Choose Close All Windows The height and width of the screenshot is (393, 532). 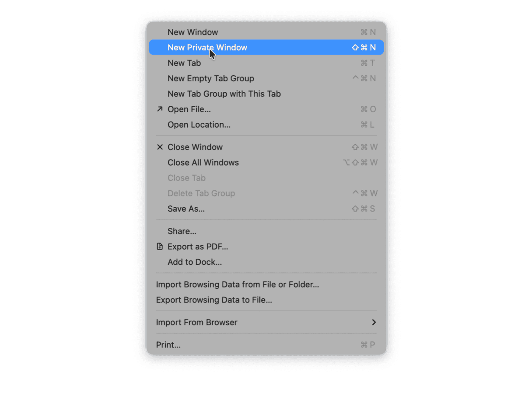click(266, 162)
